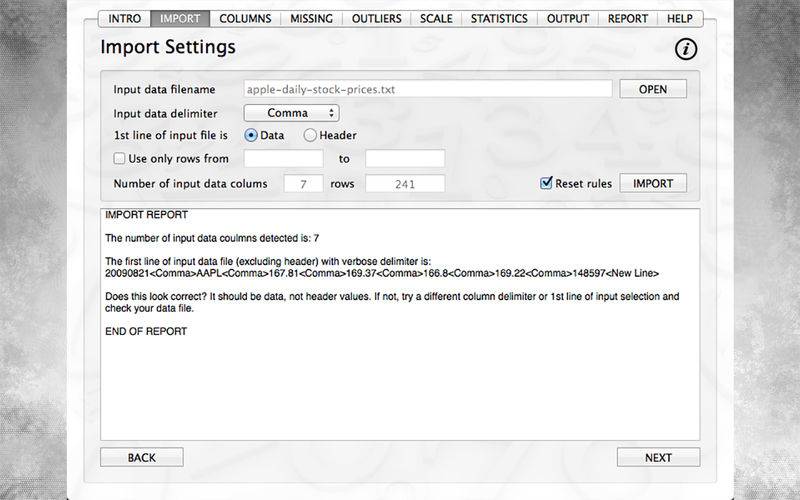
Task: Return to the INTRO tab
Action: 124,19
